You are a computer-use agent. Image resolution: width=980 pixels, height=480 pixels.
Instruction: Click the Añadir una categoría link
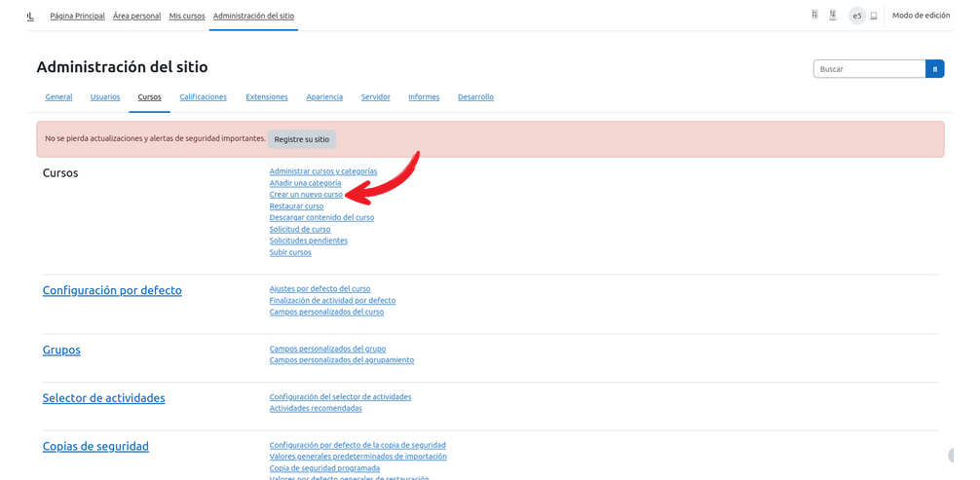coord(305,183)
